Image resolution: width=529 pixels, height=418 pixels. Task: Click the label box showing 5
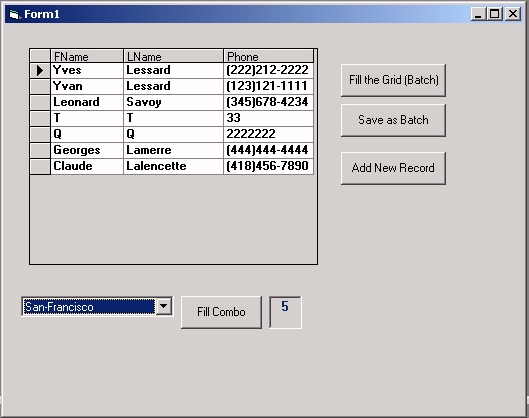click(x=285, y=312)
